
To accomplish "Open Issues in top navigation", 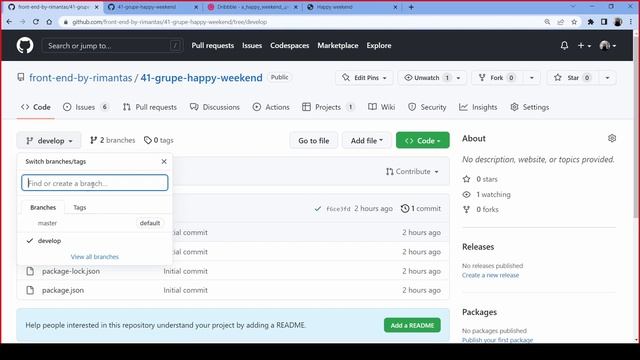I will tap(252, 46).
